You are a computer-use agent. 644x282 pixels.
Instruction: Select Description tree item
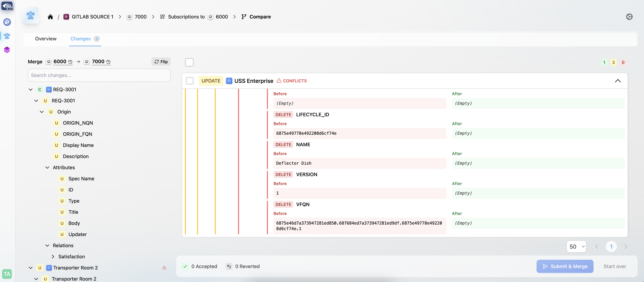point(76,157)
